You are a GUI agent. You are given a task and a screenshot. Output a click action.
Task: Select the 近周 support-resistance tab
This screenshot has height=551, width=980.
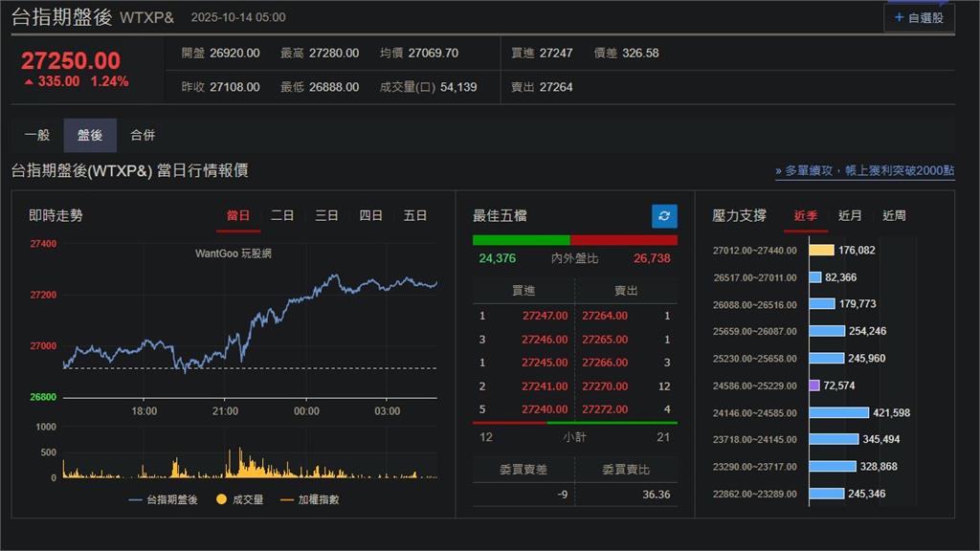click(x=894, y=216)
